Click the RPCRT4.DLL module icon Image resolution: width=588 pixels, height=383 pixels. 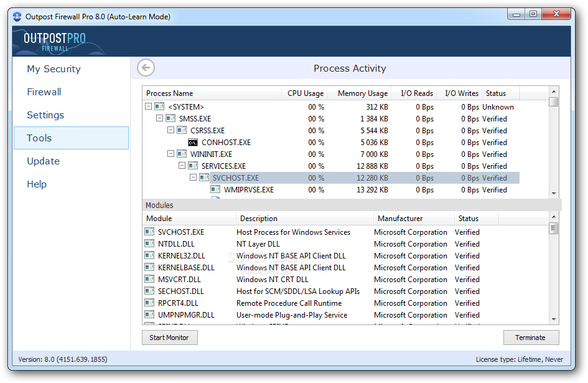pyautogui.click(x=149, y=303)
